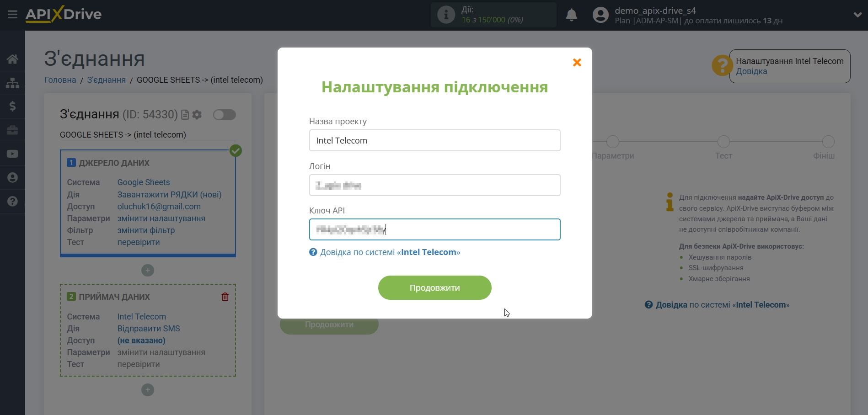The image size is (868, 415).
Task: Click the Логін input field
Action: click(x=434, y=185)
